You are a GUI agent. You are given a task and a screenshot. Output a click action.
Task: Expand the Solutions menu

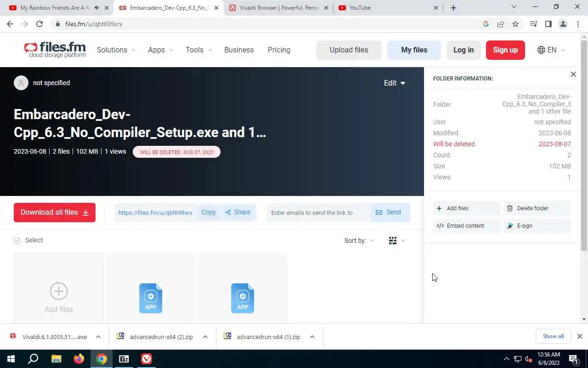116,50
